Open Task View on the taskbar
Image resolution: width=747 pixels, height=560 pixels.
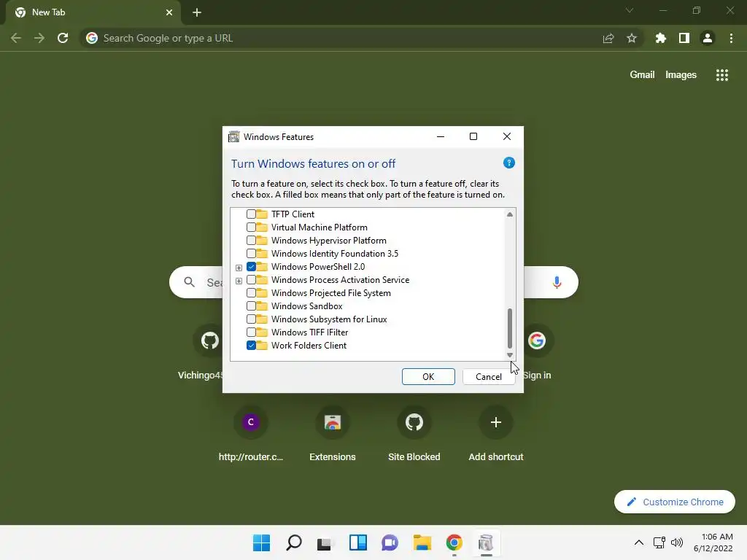(x=325, y=542)
